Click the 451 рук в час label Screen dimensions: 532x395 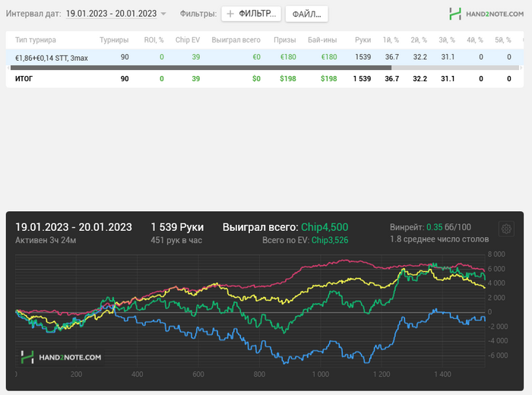(176, 240)
